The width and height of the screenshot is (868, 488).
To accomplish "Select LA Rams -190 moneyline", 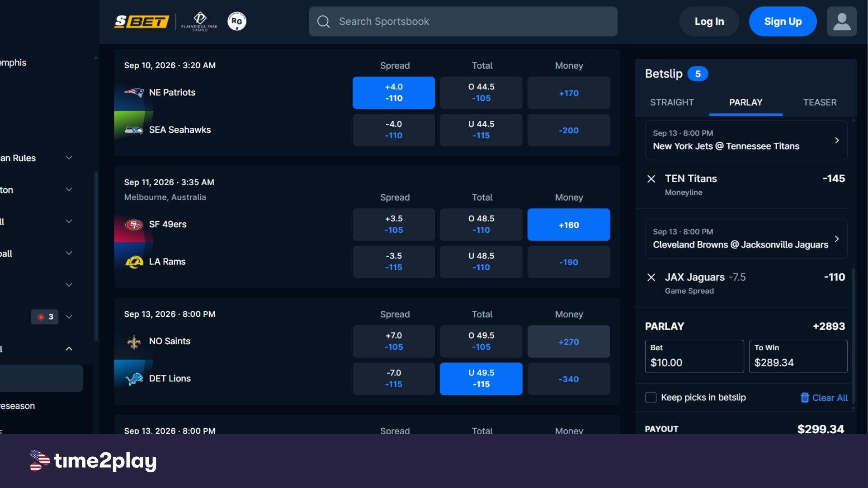I will (568, 262).
